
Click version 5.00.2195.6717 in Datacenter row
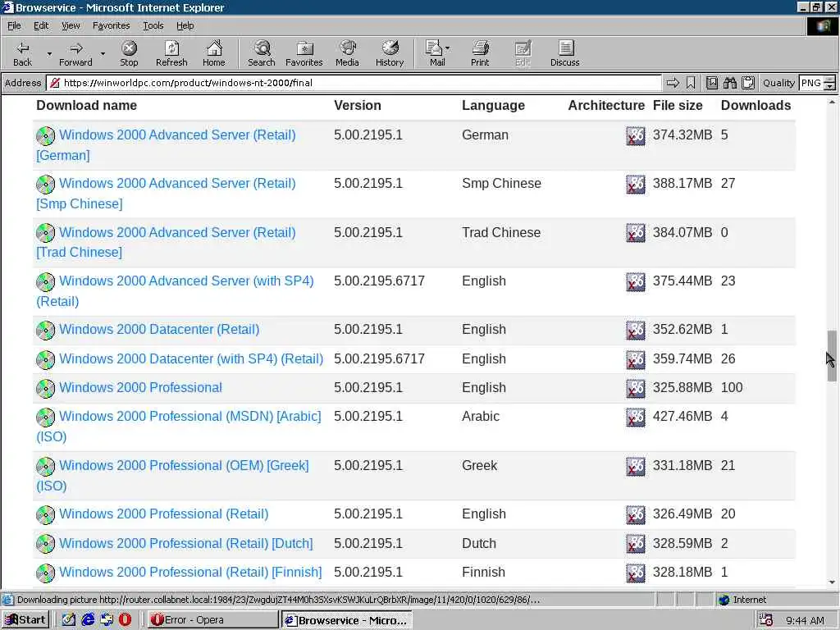tap(379, 359)
